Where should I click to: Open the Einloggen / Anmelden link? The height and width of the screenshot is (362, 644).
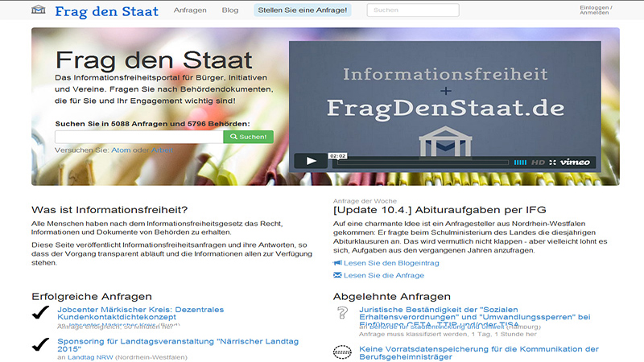click(596, 10)
